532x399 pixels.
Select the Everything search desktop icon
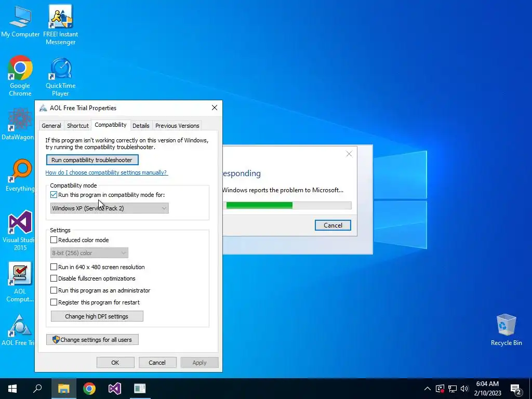click(x=20, y=176)
